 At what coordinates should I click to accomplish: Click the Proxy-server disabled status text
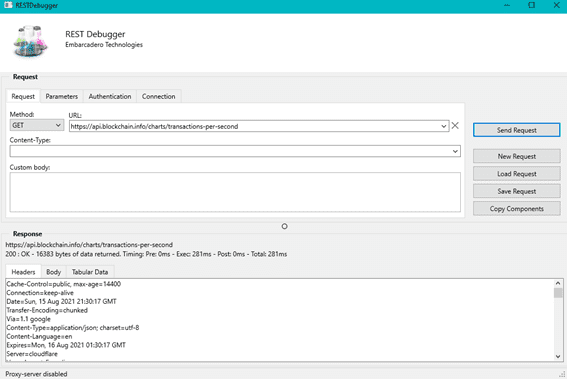pos(36,374)
